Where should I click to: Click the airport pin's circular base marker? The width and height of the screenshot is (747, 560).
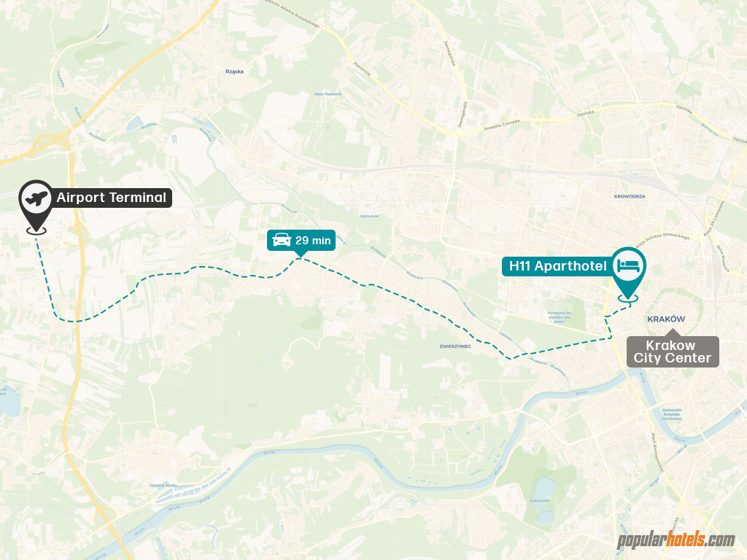[x=36, y=230]
